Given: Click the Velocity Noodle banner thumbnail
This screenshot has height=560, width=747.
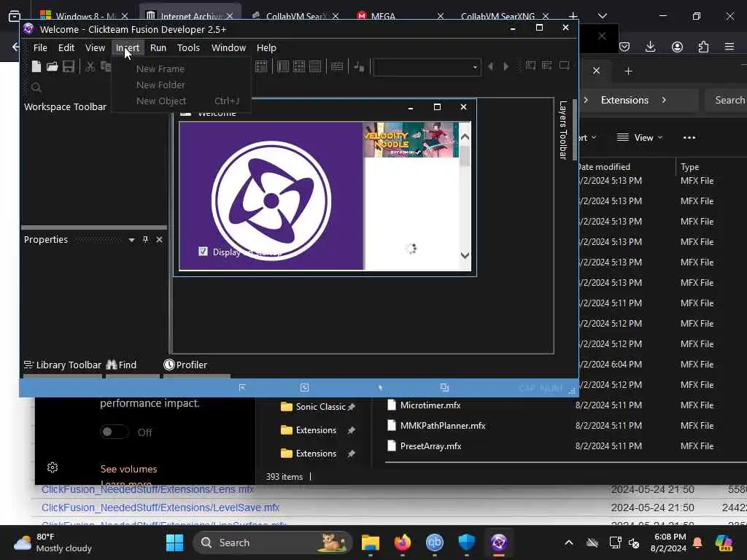Looking at the screenshot, I should (x=411, y=139).
